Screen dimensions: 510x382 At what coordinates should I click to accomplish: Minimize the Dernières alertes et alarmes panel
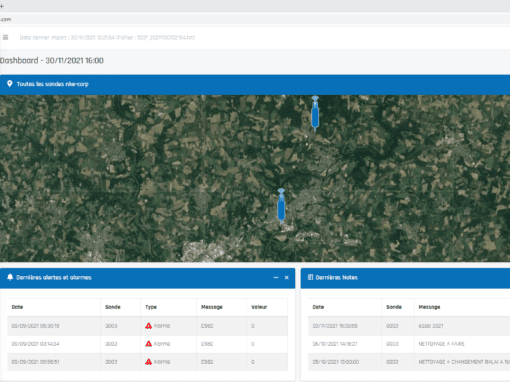276,277
